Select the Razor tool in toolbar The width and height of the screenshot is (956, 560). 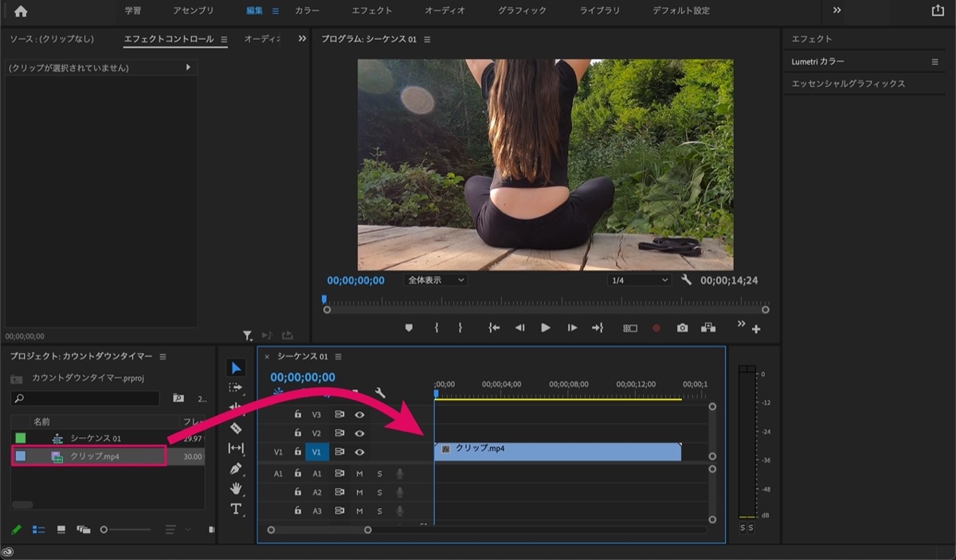(x=236, y=428)
